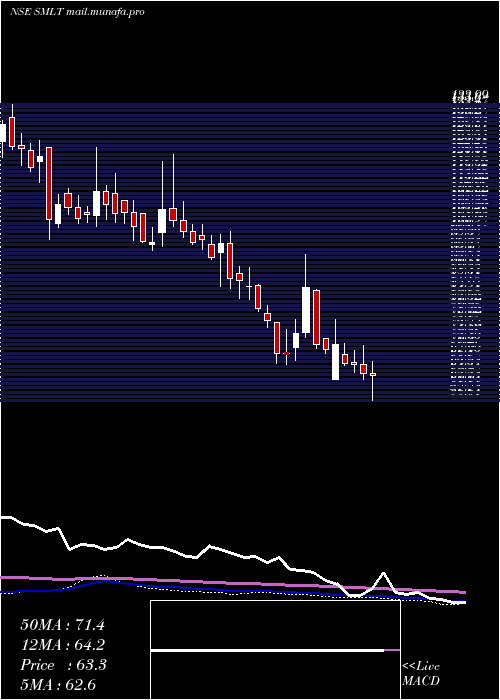
Task: Click the '12MA : 64.2' label
Action: [62, 645]
